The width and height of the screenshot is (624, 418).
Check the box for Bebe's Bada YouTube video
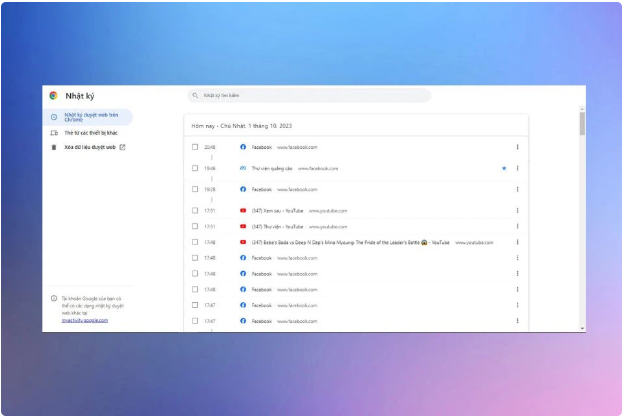click(x=195, y=242)
